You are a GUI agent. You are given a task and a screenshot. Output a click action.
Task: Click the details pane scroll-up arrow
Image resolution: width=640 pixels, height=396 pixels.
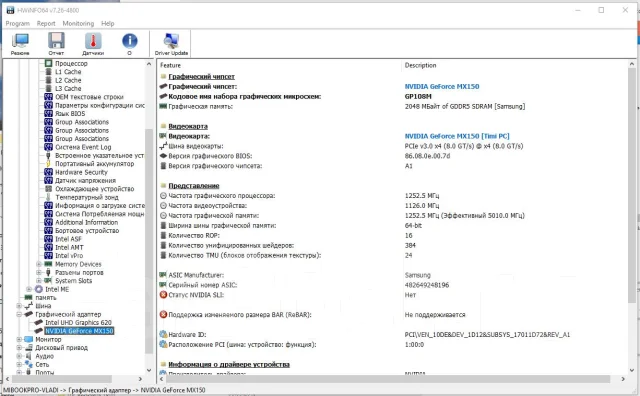632,64
